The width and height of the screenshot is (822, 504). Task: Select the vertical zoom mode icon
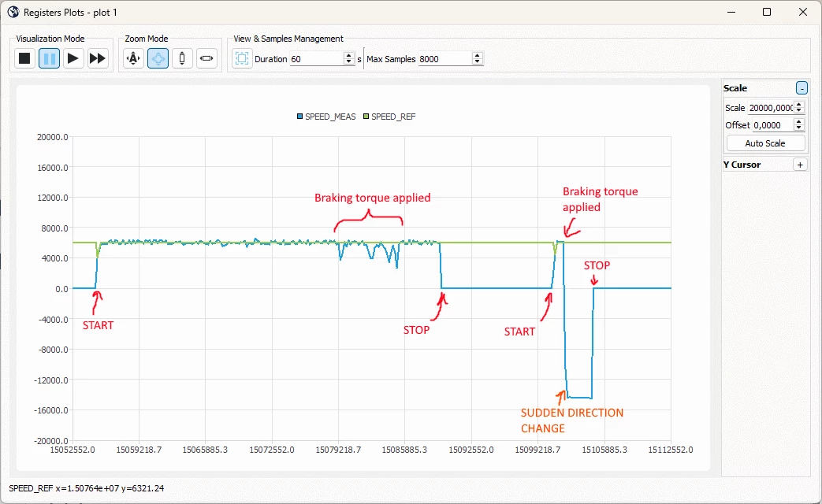click(182, 58)
